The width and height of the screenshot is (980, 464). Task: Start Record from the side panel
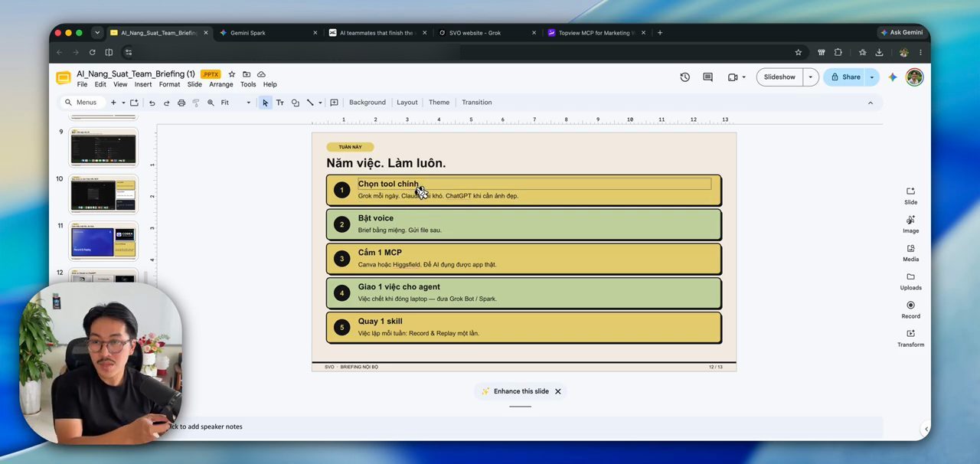[910, 309]
